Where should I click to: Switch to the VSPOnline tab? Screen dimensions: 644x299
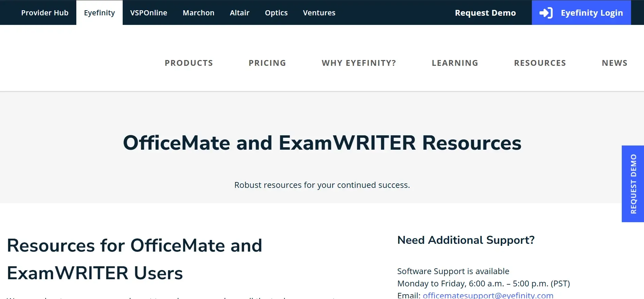(x=149, y=13)
